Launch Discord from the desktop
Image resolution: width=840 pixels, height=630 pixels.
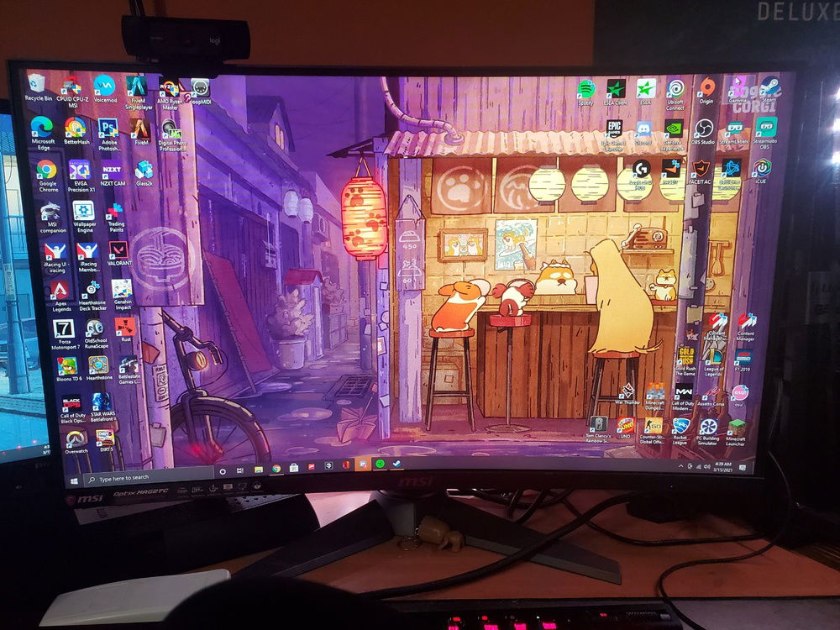point(643,129)
